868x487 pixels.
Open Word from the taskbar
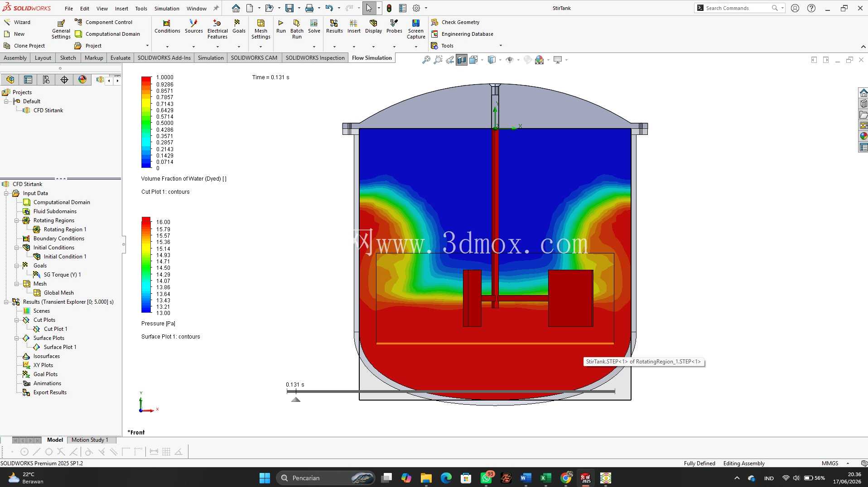coord(526,478)
